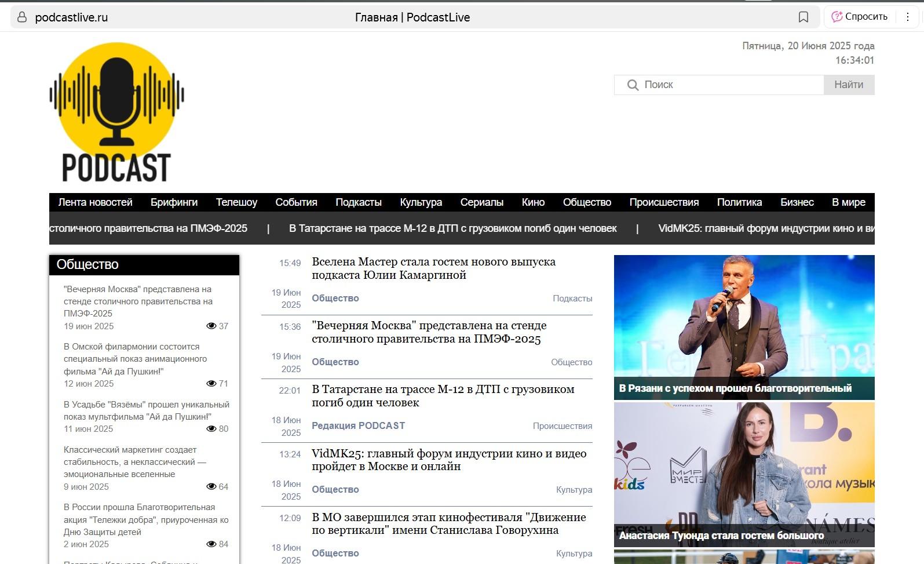Click the bookmark icon in address bar

[x=803, y=17]
